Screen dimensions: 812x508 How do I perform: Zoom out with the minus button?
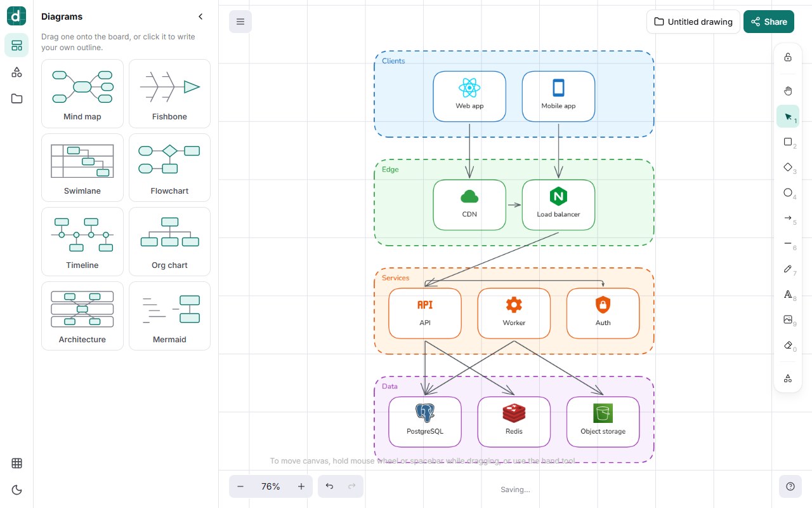click(x=240, y=486)
